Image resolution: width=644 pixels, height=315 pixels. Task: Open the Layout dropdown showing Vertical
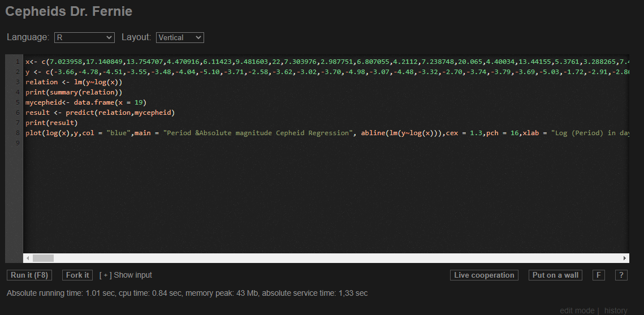click(180, 37)
